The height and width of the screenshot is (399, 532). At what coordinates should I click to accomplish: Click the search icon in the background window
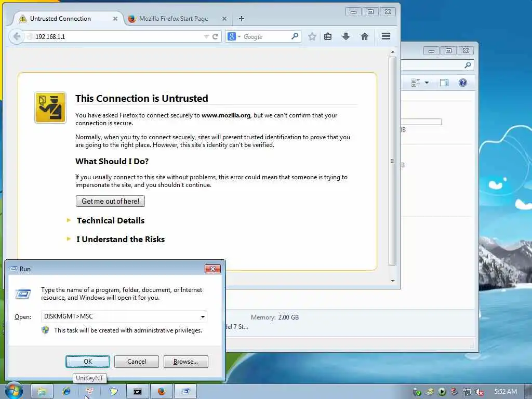pyautogui.click(x=468, y=65)
